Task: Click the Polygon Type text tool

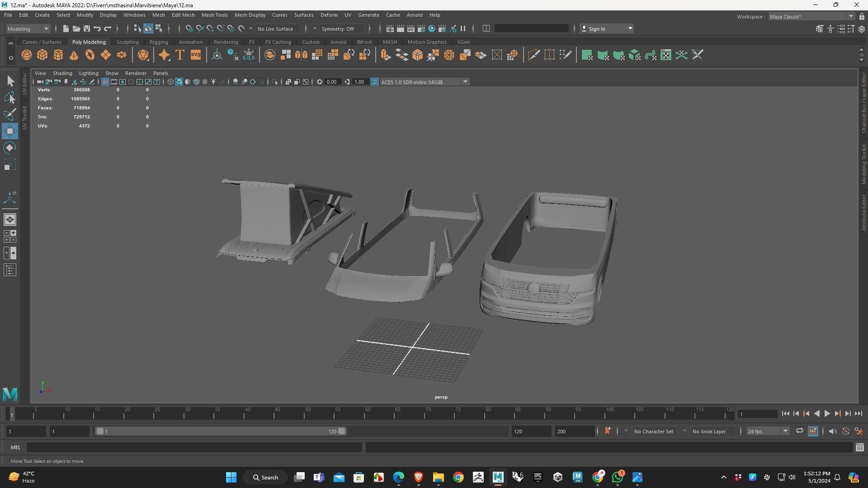Action: 180,55
